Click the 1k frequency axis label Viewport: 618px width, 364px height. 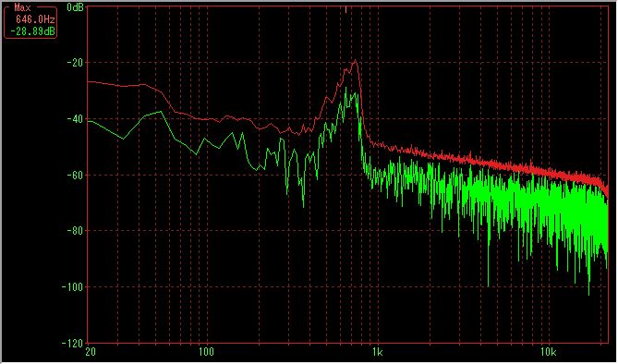(x=377, y=352)
